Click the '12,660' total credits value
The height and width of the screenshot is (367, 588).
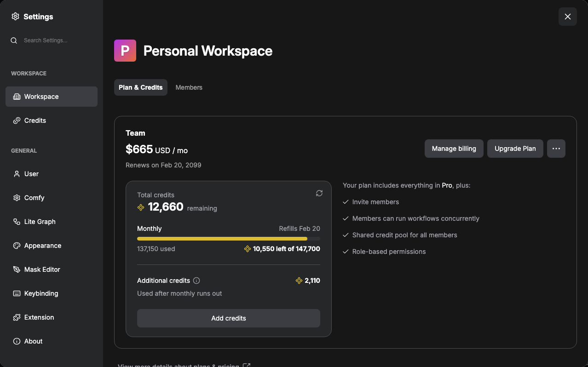[166, 207]
